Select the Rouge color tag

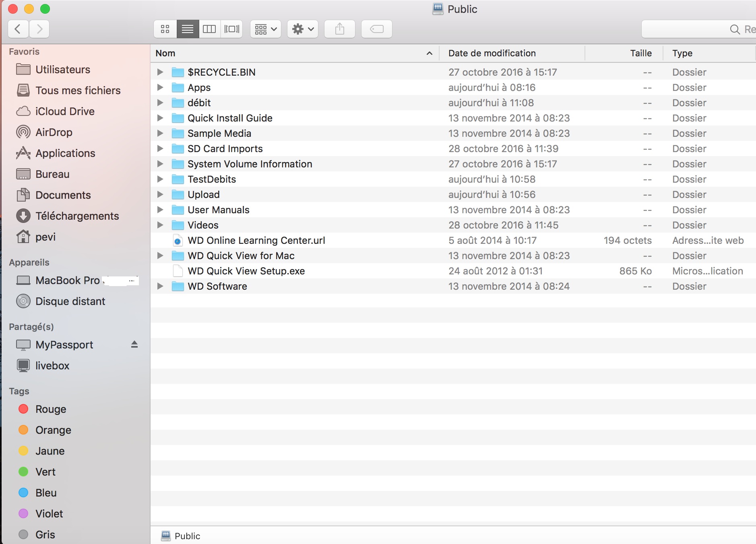pyautogui.click(x=50, y=409)
